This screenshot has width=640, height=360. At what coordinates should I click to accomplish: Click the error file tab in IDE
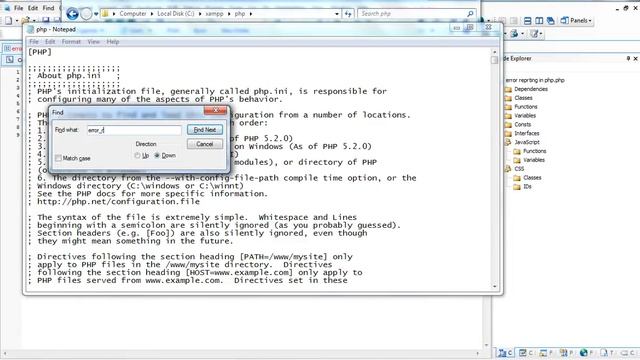click(12, 49)
